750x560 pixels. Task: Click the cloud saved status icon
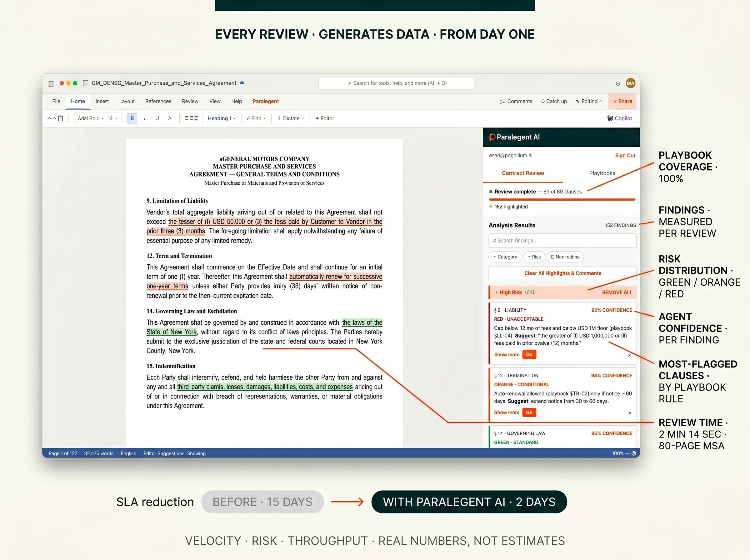[x=242, y=83]
